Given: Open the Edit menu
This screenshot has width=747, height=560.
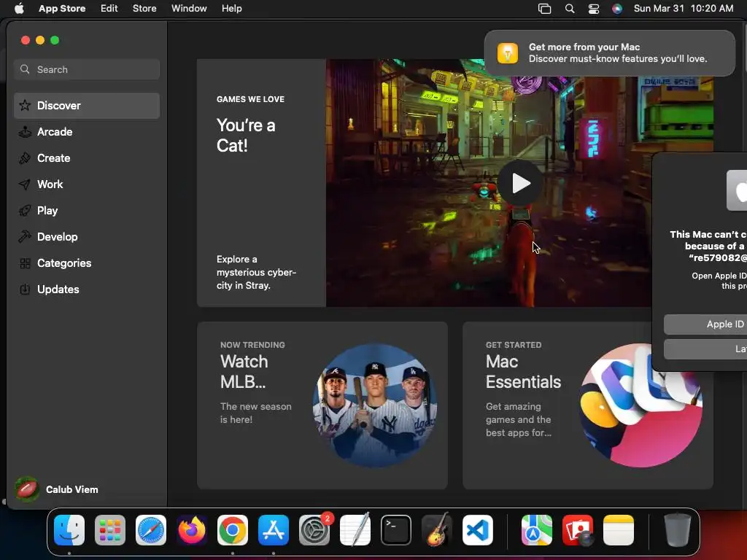Looking at the screenshot, I should pyautogui.click(x=109, y=9).
